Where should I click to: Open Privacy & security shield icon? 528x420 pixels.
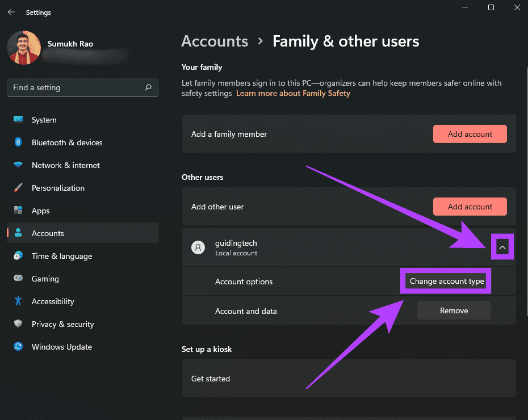pos(18,324)
